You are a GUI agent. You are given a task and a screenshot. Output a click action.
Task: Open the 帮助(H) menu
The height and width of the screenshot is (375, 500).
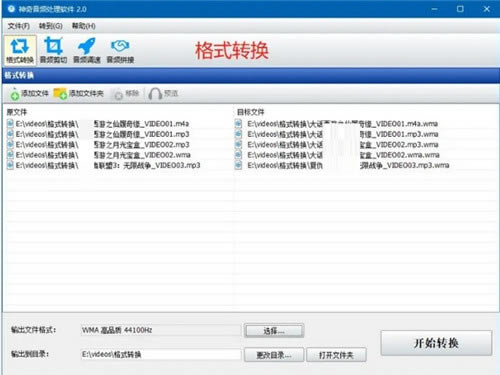[x=84, y=26]
